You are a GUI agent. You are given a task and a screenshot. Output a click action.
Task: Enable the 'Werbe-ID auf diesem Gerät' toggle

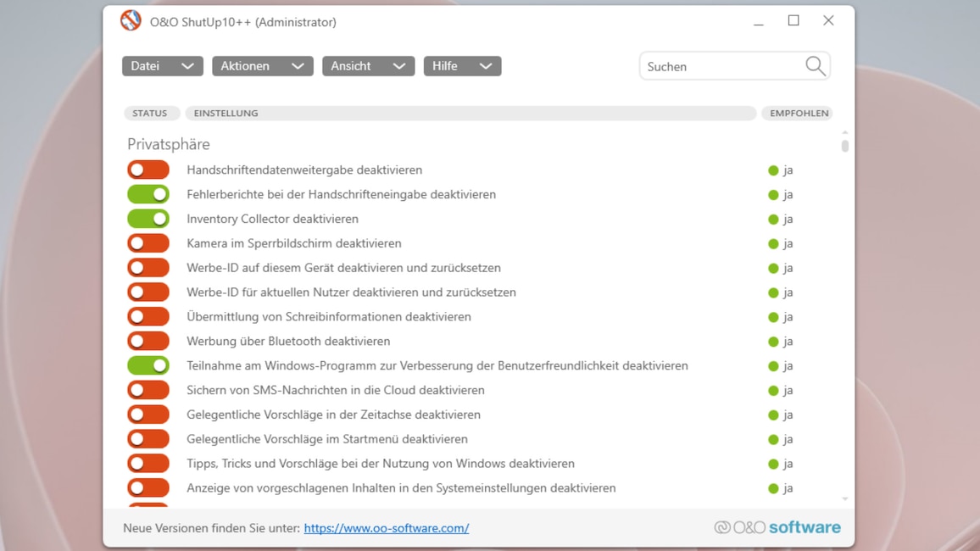[x=148, y=267]
